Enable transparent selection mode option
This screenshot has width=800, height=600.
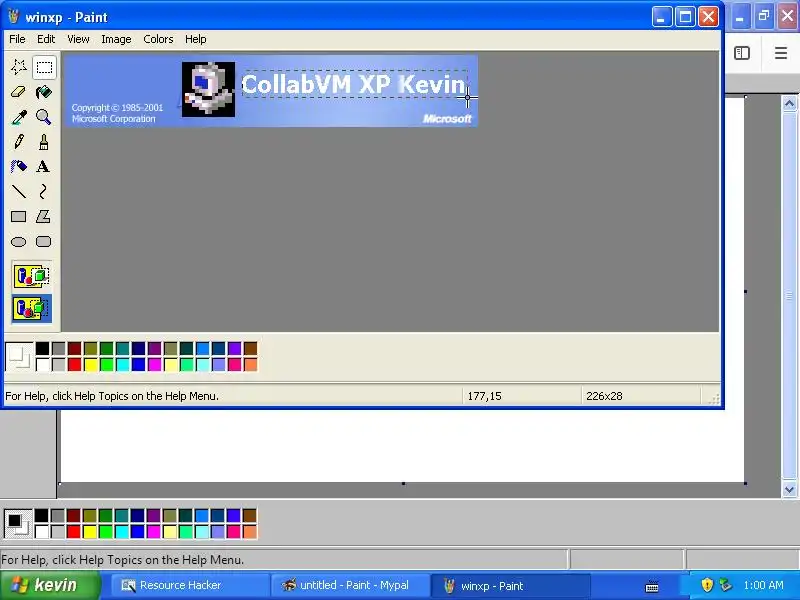32,309
